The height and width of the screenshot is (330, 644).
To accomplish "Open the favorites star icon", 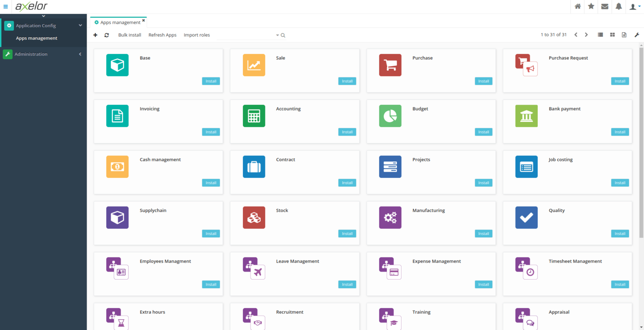I will [x=591, y=7].
